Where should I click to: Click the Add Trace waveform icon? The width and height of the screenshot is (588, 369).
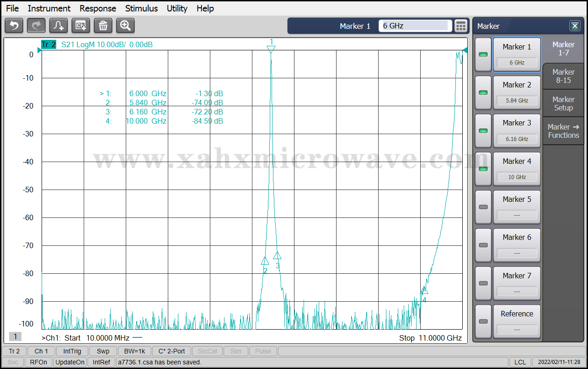click(x=59, y=26)
